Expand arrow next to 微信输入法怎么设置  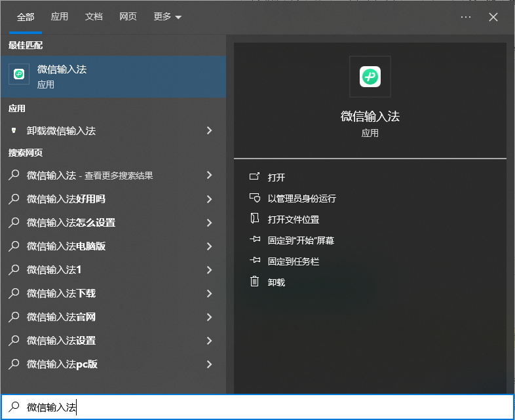pos(209,222)
